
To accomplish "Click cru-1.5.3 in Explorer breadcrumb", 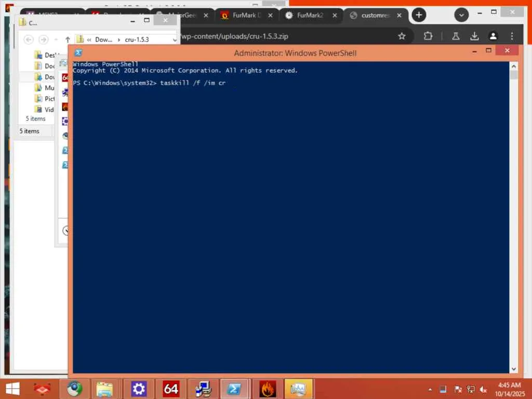I will point(137,39).
